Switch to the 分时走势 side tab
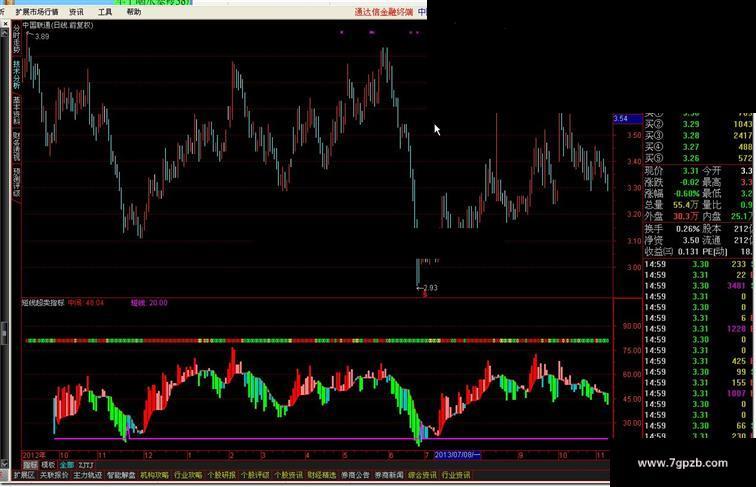 (x=16, y=39)
